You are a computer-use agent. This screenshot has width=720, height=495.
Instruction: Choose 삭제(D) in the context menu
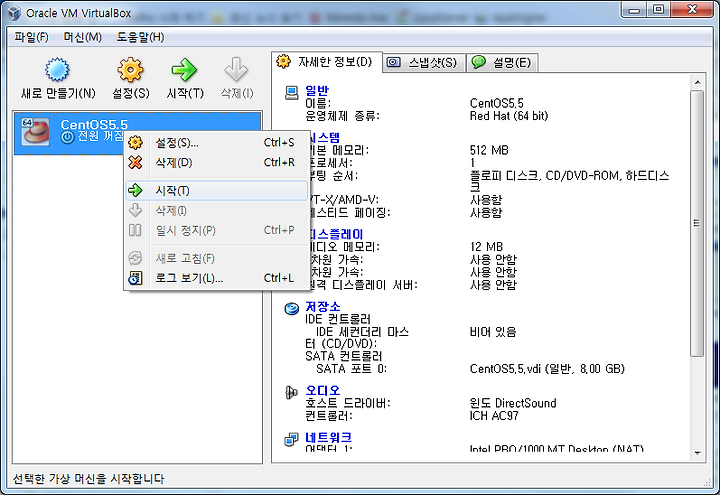216,162
